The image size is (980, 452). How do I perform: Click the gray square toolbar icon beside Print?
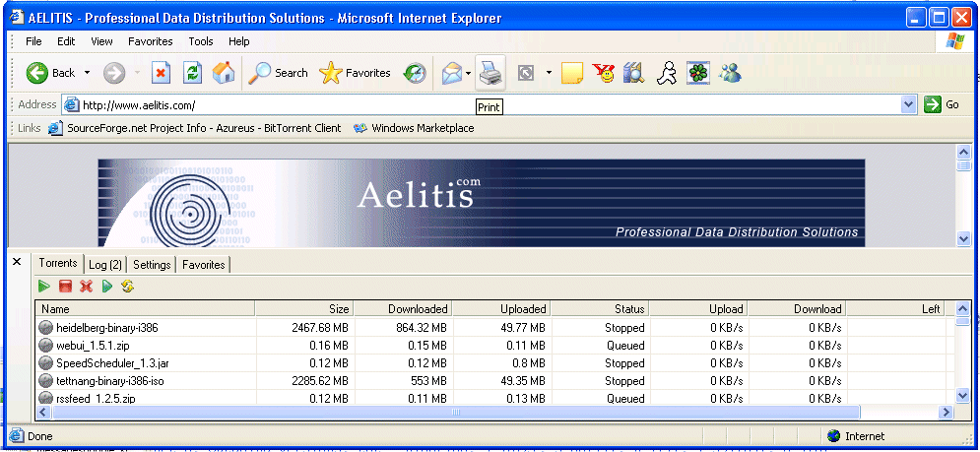pos(526,73)
